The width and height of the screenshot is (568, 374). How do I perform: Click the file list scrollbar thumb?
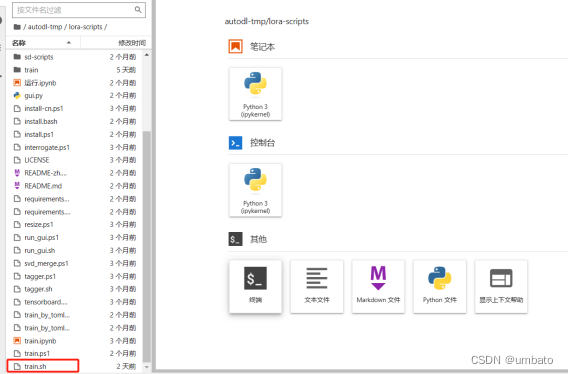pos(147,246)
